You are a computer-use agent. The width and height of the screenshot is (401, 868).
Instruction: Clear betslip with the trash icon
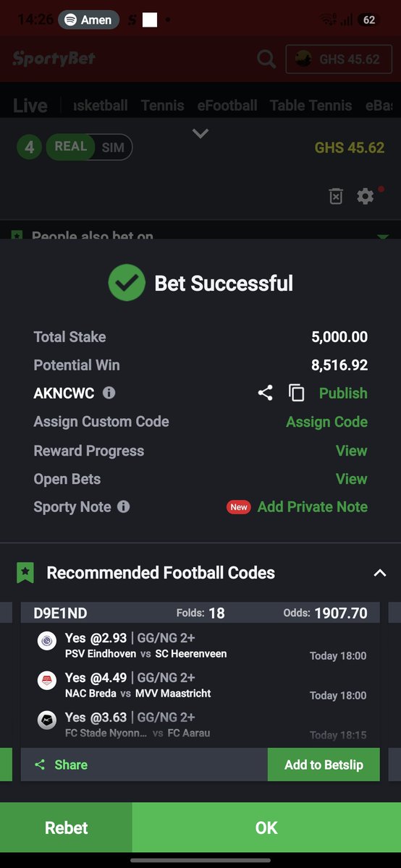336,196
